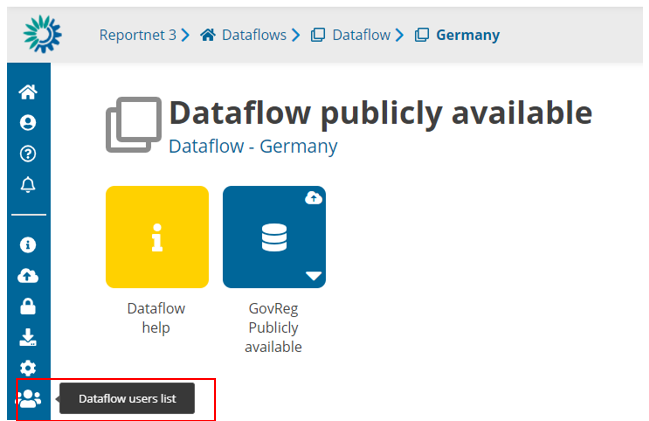The height and width of the screenshot is (421, 649).
Task: Open the GovReg Publicly available dataset card
Action: (273, 237)
